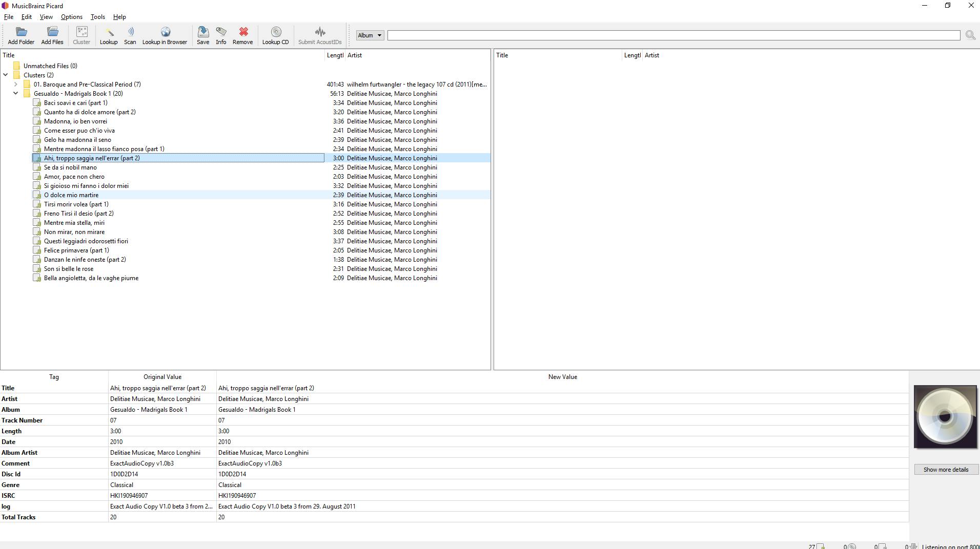Select track Quanto ha di dolce amore (part 2)
The height and width of the screenshot is (549, 980).
click(x=90, y=112)
